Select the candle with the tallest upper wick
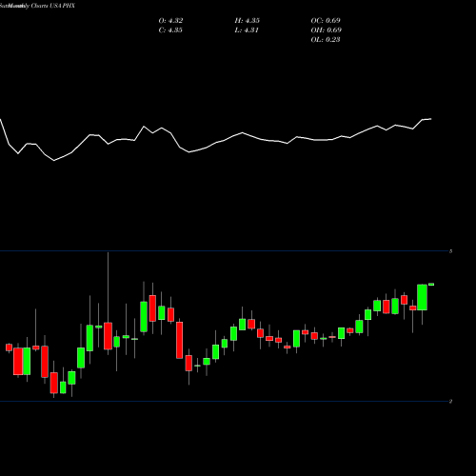The height and width of the screenshot is (476, 476). 108,336
